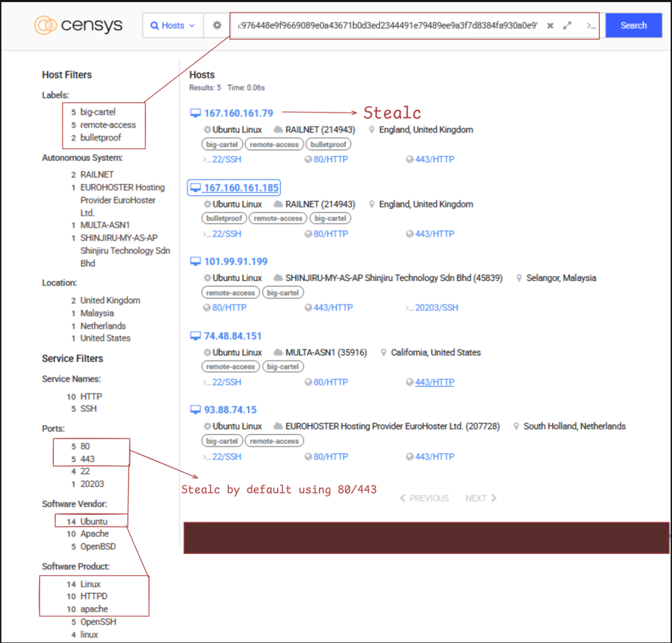Open search settings gear icon
This screenshot has width=672, height=643.
point(218,26)
